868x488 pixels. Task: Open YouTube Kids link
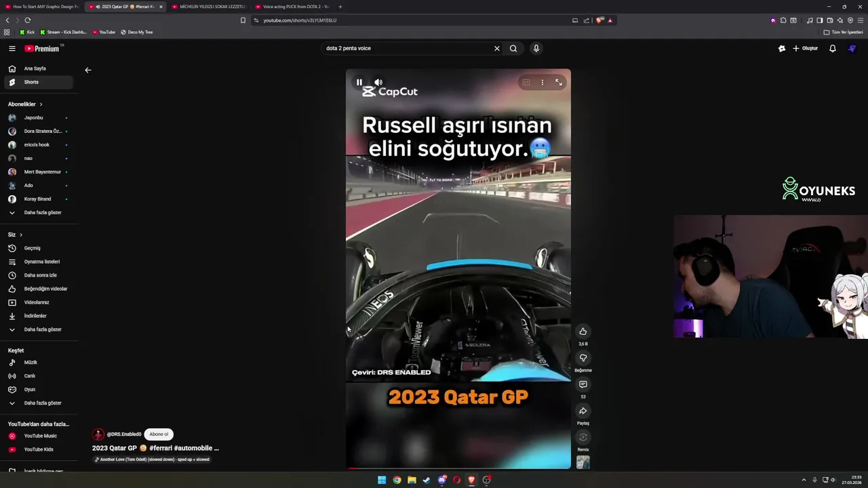coord(38,449)
